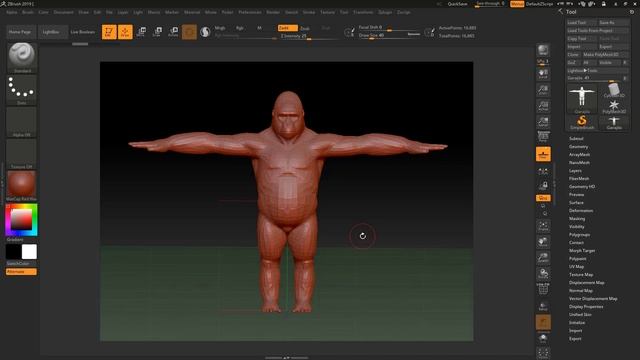Screen dimensions: 640x360
Task: Toggle the Floor grid orange button
Action: 543,154
